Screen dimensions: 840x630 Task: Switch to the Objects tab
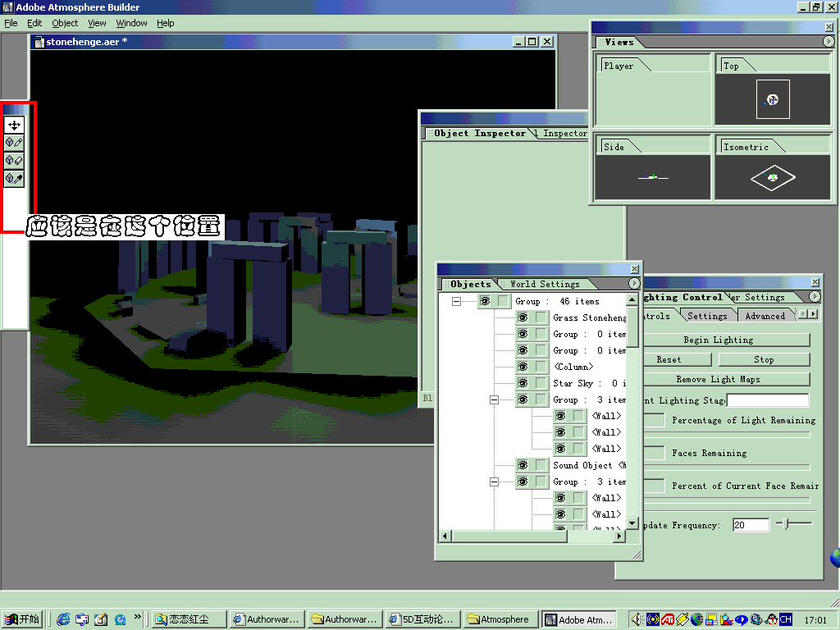tap(470, 284)
